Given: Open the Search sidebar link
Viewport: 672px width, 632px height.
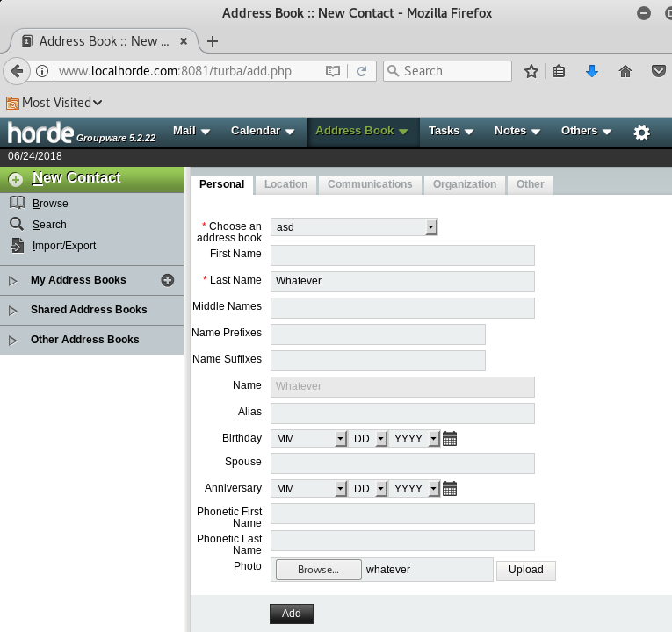Looking at the screenshot, I should point(49,225).
